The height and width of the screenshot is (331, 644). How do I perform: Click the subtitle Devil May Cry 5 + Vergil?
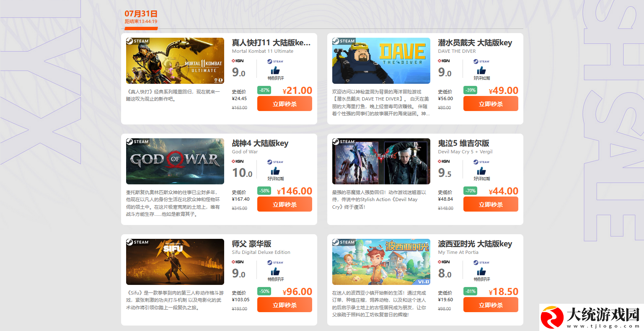466,152
